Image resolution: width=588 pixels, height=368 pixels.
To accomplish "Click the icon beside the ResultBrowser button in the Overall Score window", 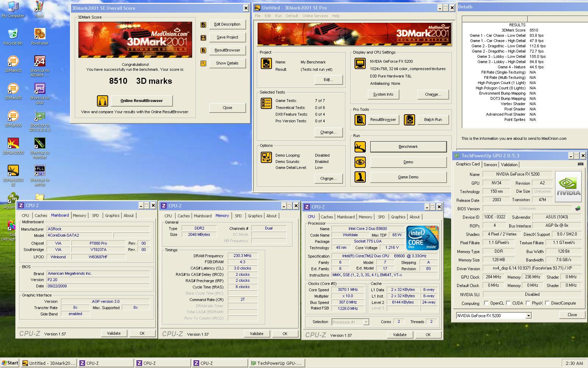I will [203, 50].
